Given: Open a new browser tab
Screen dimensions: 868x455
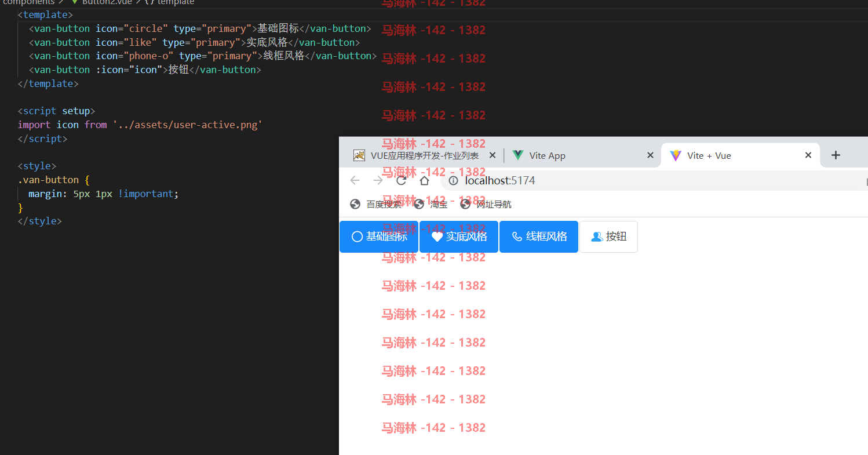Looking at the screenshot, I should tap(836, 155).
